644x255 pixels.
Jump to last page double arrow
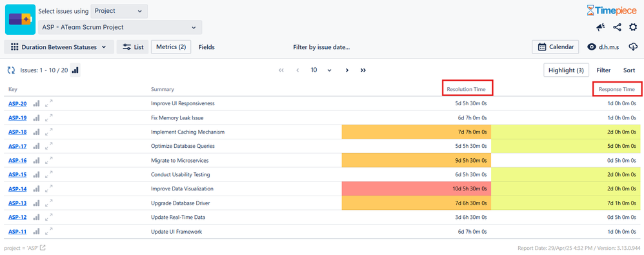point(363,70)
